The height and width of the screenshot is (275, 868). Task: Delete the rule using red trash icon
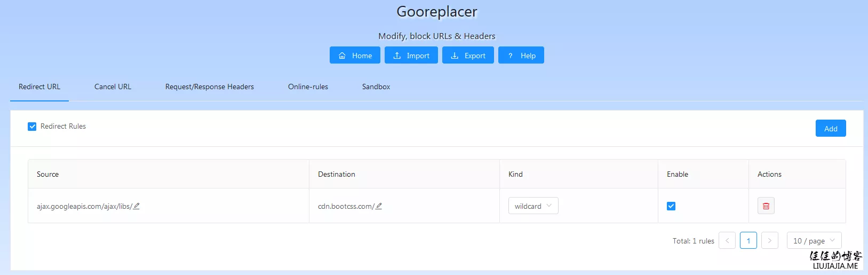pos(766,206)
